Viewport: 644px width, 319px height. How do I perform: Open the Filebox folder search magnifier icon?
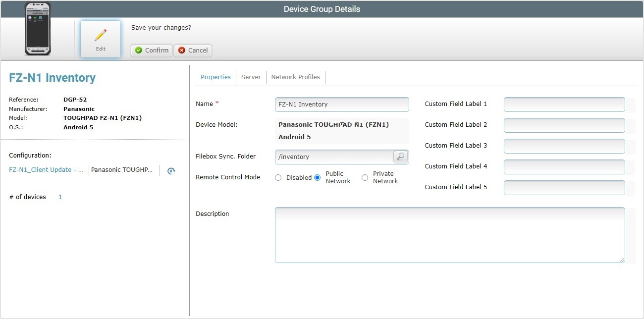point(400,157)
